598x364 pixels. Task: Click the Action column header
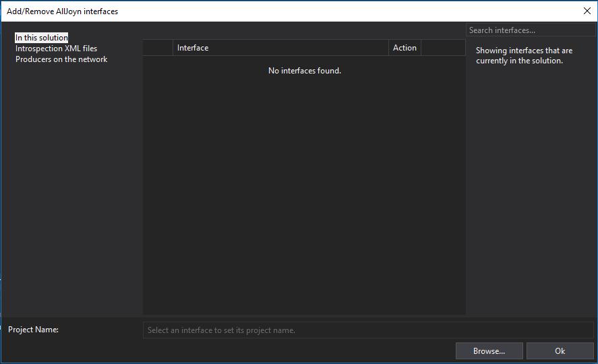(405, 48)
